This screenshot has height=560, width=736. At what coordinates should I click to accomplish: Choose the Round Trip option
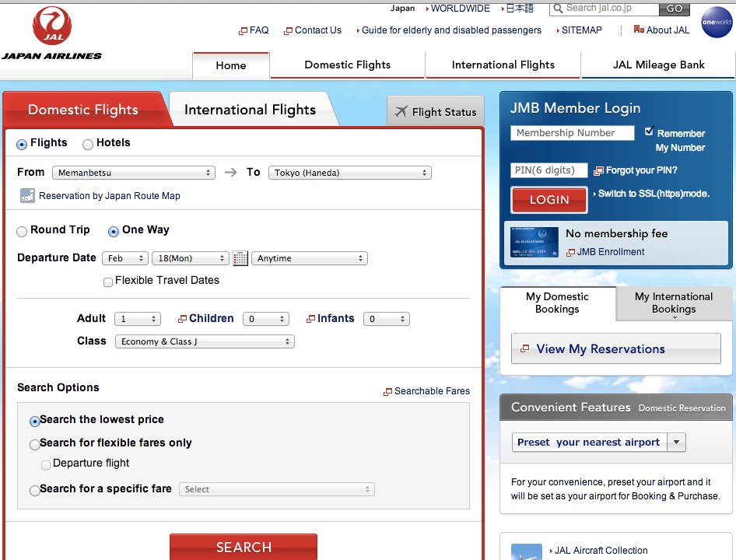(x=22, y=232)
